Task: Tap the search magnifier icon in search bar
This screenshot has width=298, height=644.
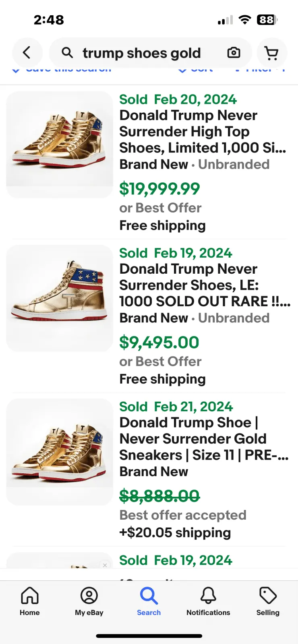Action: click(x=67, y=53)
